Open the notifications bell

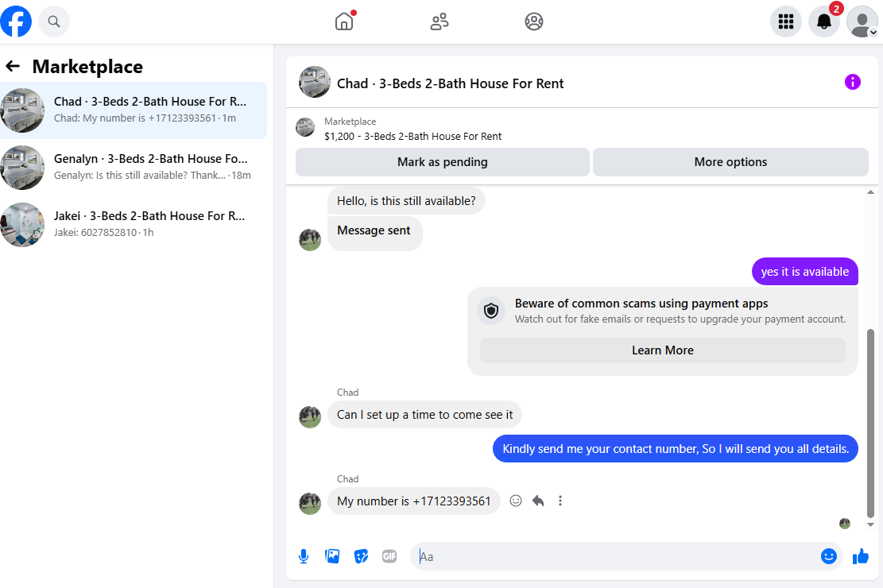pyautogui.click(x=824, y=21)
